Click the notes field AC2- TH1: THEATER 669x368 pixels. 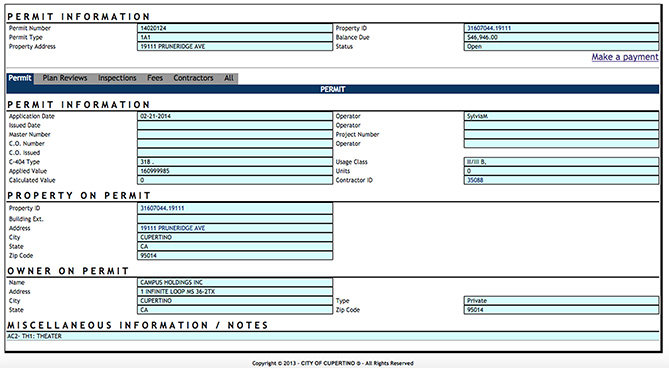coord(333,336)
